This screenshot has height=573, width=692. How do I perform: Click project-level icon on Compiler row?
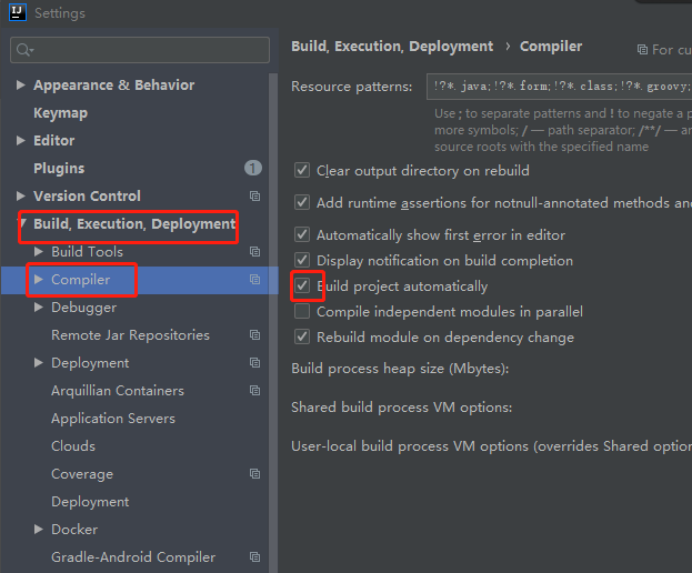255,280
